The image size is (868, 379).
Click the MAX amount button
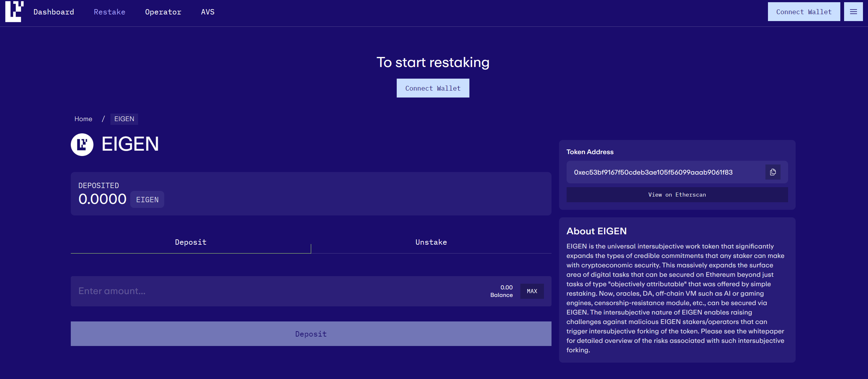coord(532,291)
